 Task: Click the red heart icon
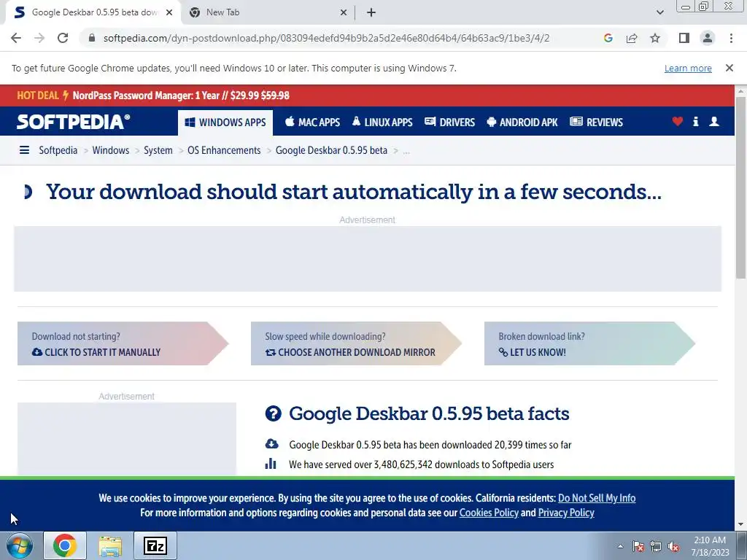click(x=678, y=122)
